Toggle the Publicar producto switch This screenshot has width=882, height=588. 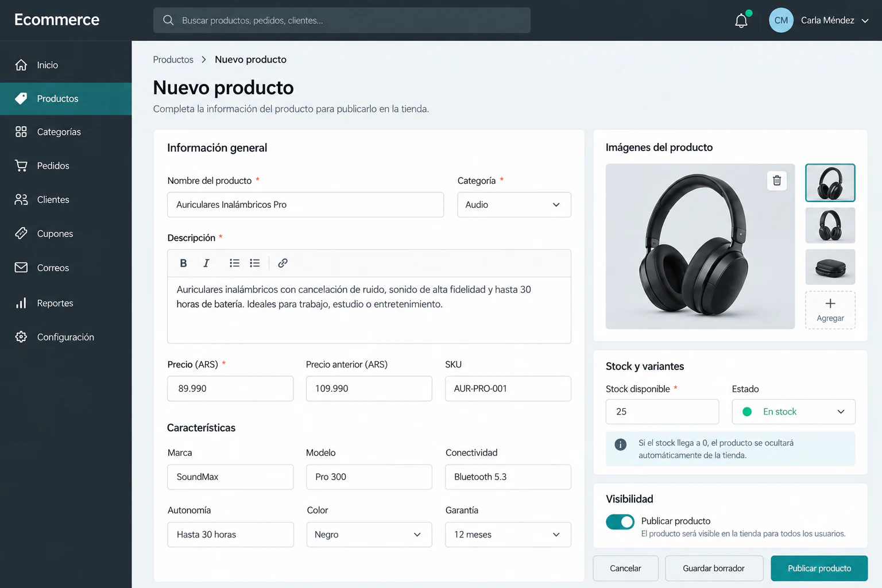pos(620,521)
